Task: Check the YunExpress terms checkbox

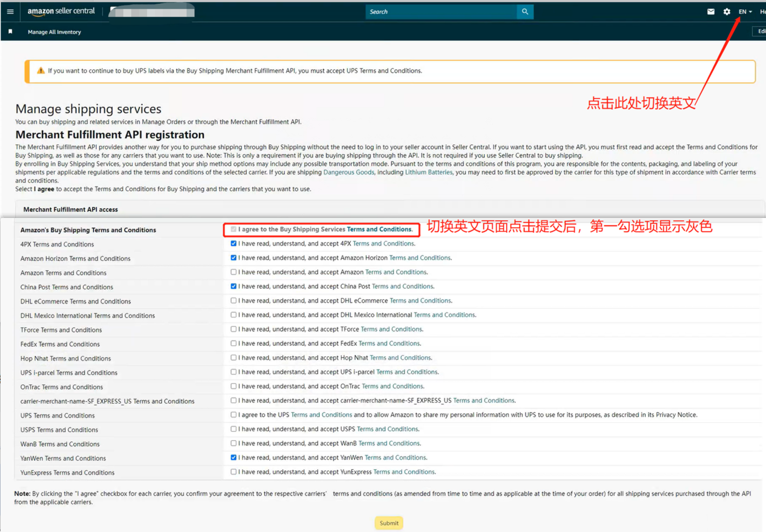Action: tap(234, 472)
